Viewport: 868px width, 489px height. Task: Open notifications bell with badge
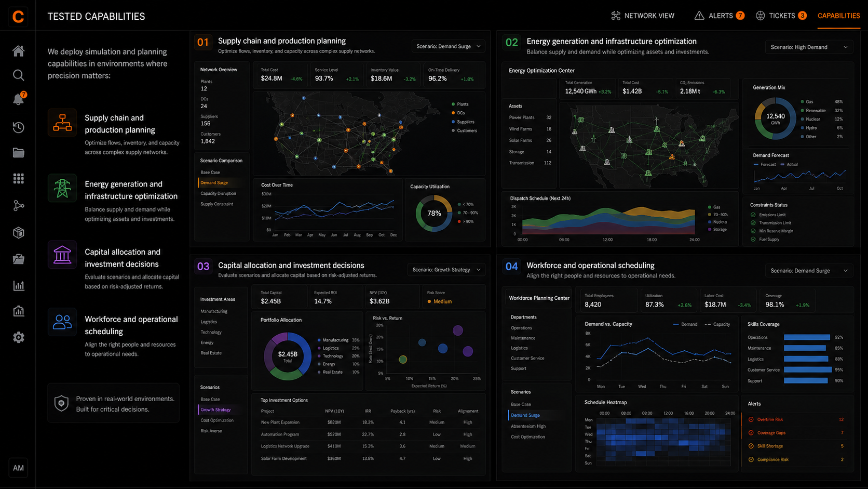pos(19,99)
